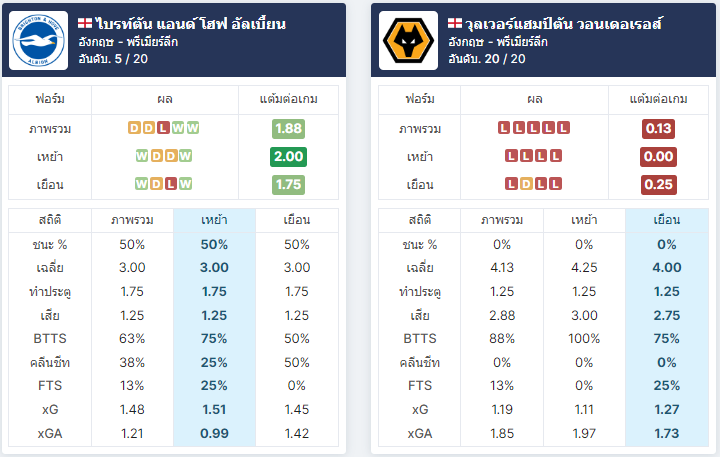Open the Wolverhampton Wanderers team name link
Screen dimensions: 720x457
[563, 23]
